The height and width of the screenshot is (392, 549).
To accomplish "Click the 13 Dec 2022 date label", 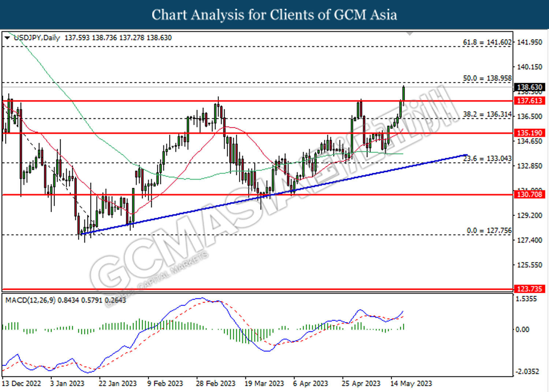I will pos(22,384).
